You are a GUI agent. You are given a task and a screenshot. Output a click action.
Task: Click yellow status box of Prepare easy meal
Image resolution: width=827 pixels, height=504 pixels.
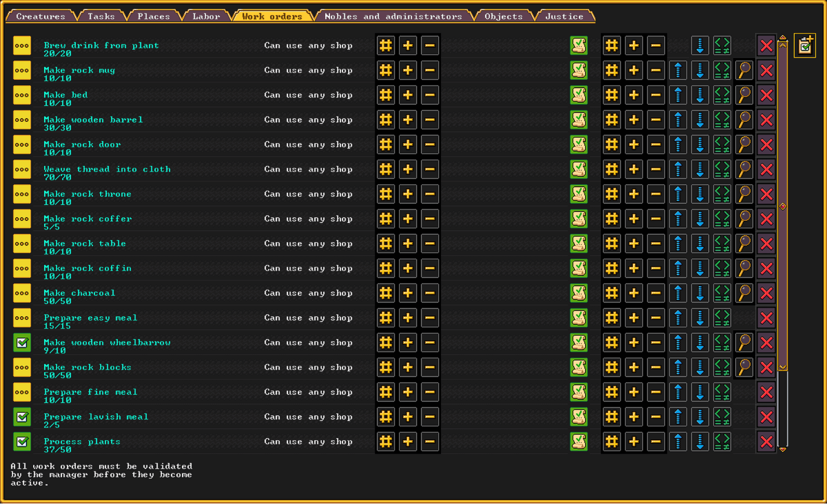(x=22, y=318)
